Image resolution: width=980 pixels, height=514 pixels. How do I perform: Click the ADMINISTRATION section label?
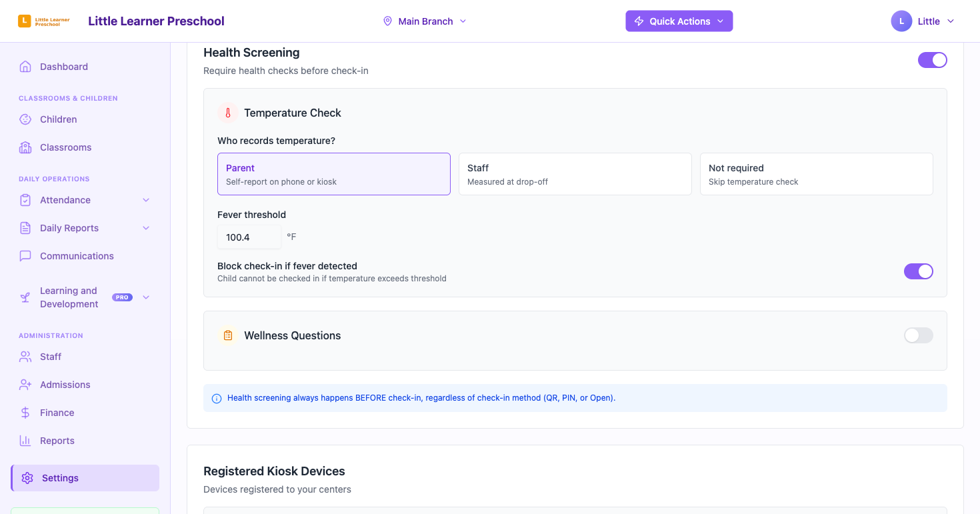(51, 335)
